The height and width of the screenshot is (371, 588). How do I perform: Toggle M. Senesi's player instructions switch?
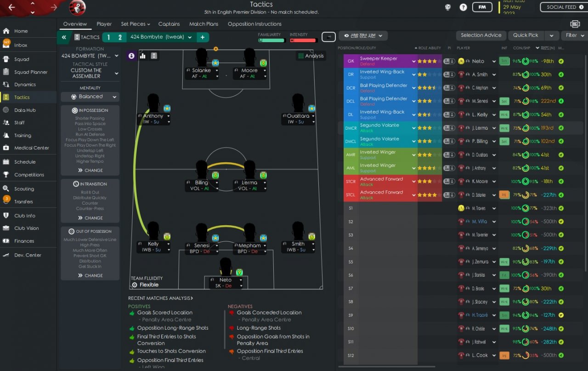449,101
